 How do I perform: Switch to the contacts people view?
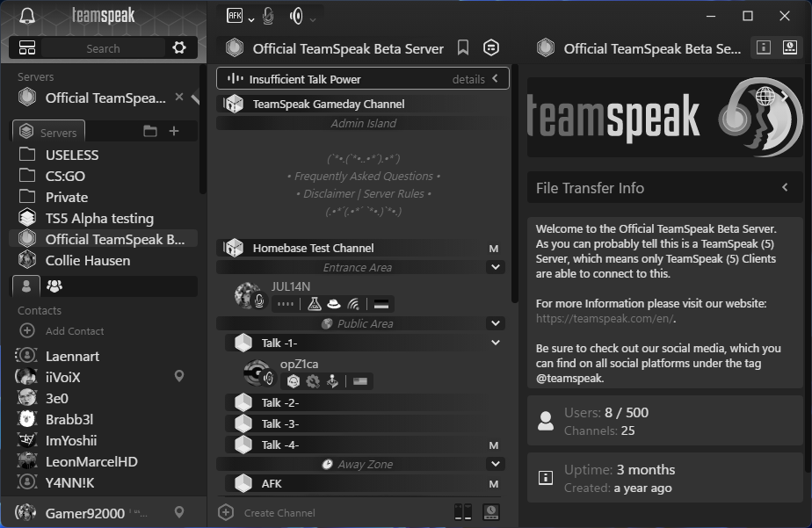[x=55, y=286]
